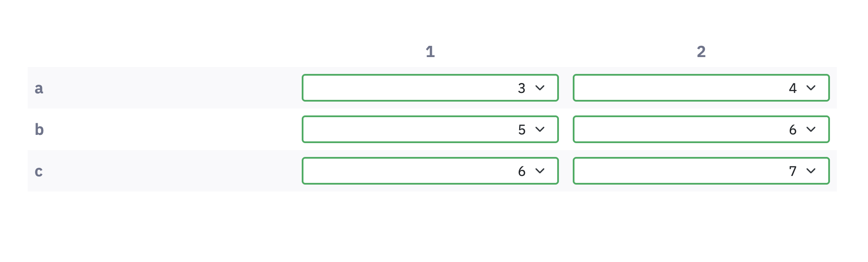Click the column header labeled 1

[x=430, y=52]
